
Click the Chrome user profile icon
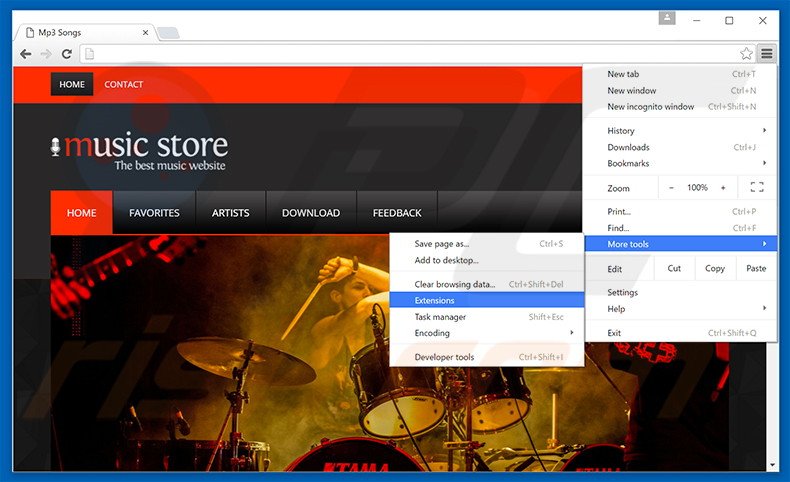[x=667, y=18]
